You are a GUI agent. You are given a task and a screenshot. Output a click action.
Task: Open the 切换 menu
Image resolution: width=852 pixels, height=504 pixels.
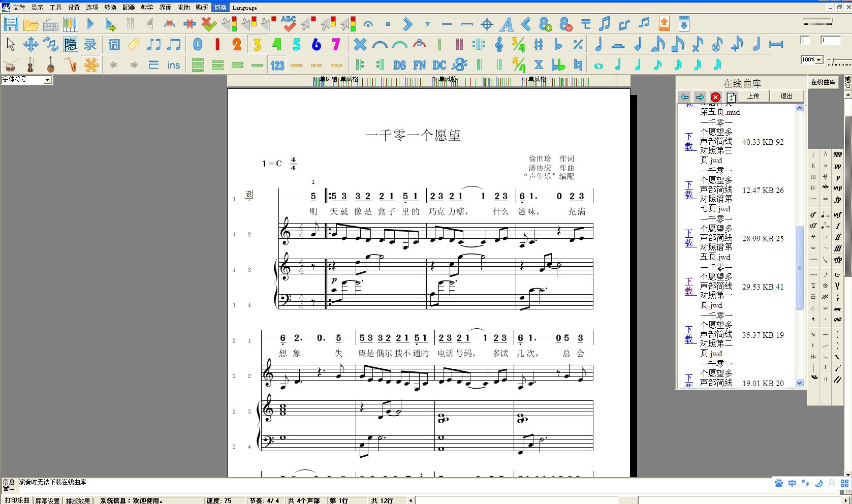tap(220, 8)
